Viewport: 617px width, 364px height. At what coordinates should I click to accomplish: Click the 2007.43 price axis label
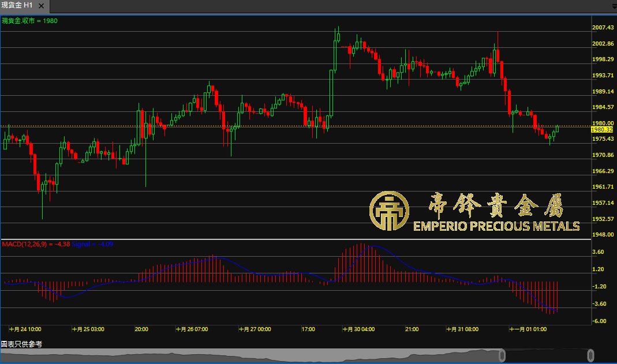602,28
